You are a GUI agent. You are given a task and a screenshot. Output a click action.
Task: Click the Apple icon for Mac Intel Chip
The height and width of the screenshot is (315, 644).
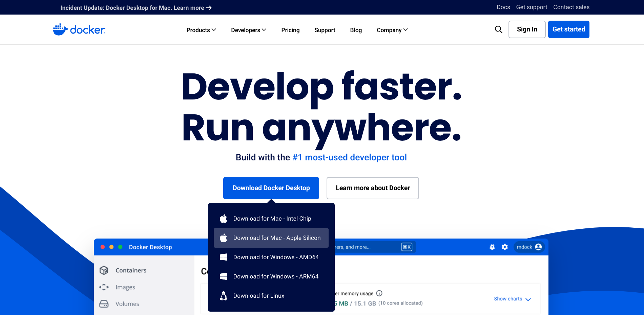(224, 219)
